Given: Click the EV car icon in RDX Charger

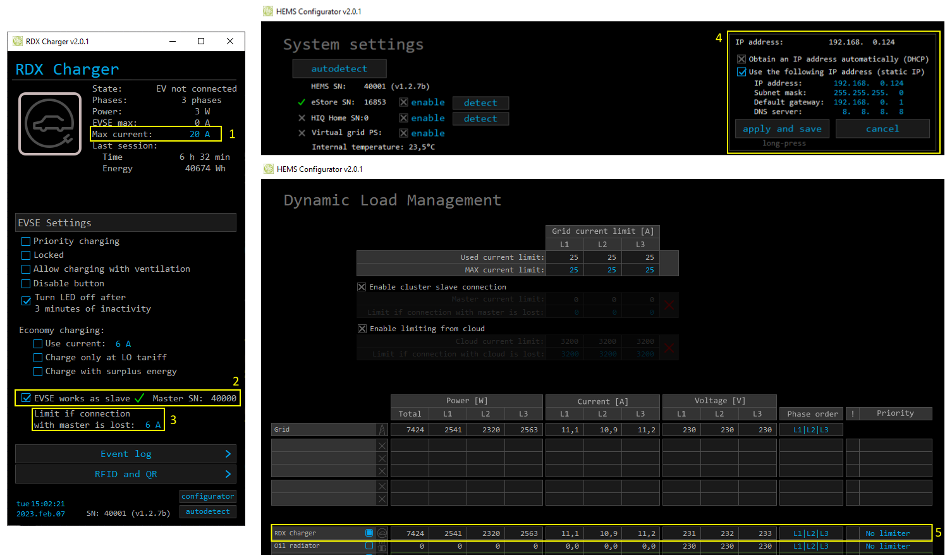Looking at the screenshot, I should pos(50,124).
